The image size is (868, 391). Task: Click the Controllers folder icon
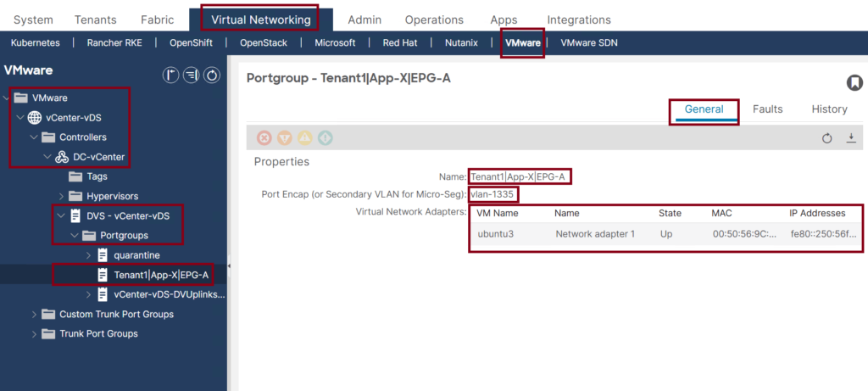tap(48, 137)
